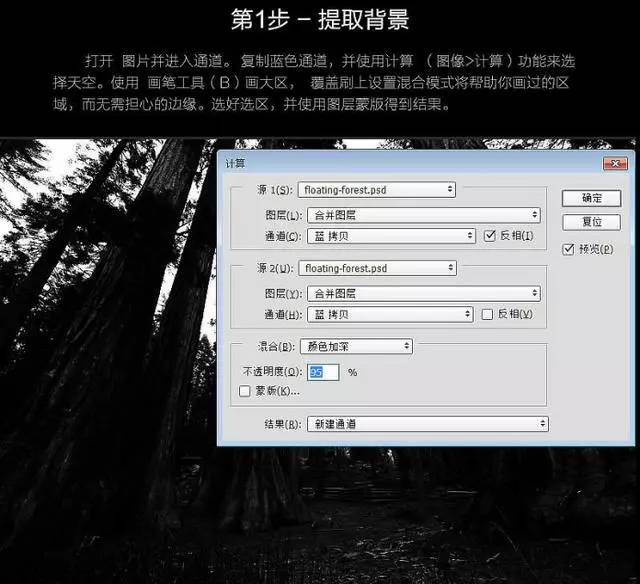Toggle the 预览 preview checkbox
This screenshot has width=640, height=584.
pyautogui.click(x=569, y=249)
